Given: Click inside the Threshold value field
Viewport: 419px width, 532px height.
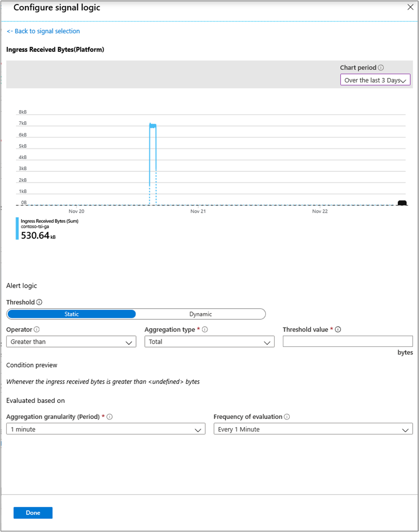Looking at the screenshot, I should coord(347,341).
